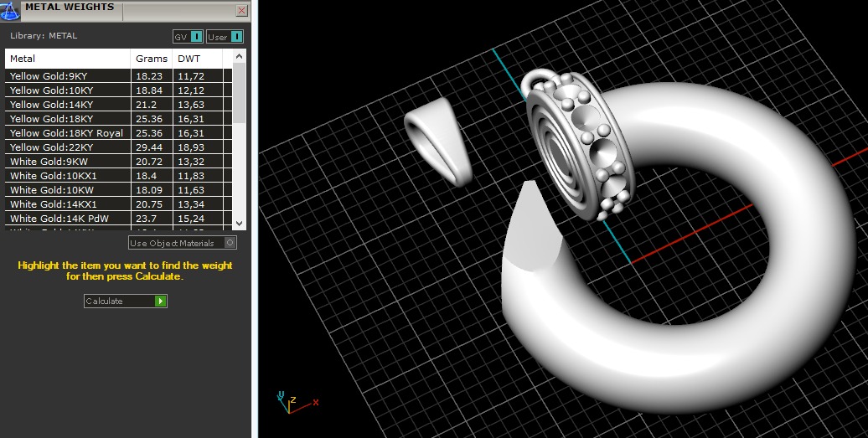Image resolution: width=868 pixels, height=438 pixels.
Task: Click the 18.23 grams value
Action: coord(149,76)
